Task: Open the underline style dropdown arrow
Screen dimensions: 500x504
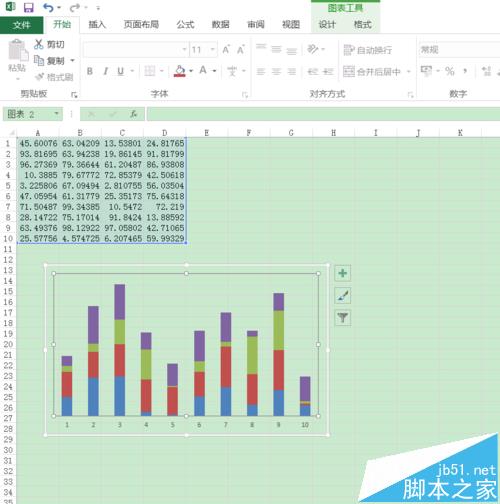Action: pos(132,71)
